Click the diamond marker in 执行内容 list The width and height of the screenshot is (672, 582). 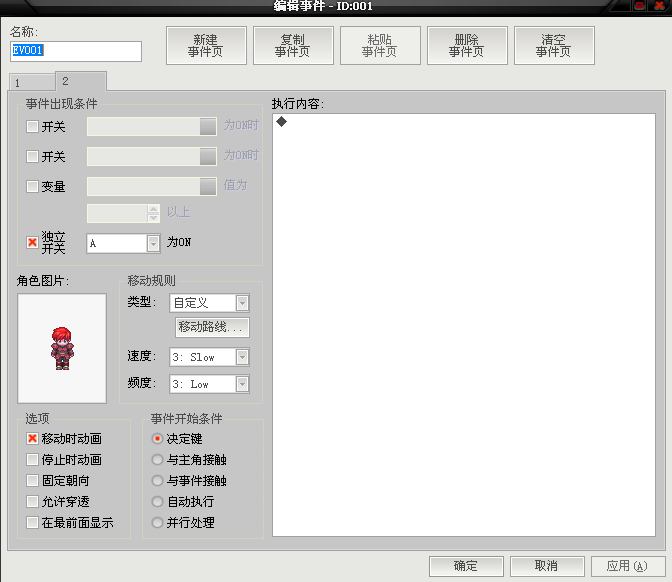click(x=282, y=122)
